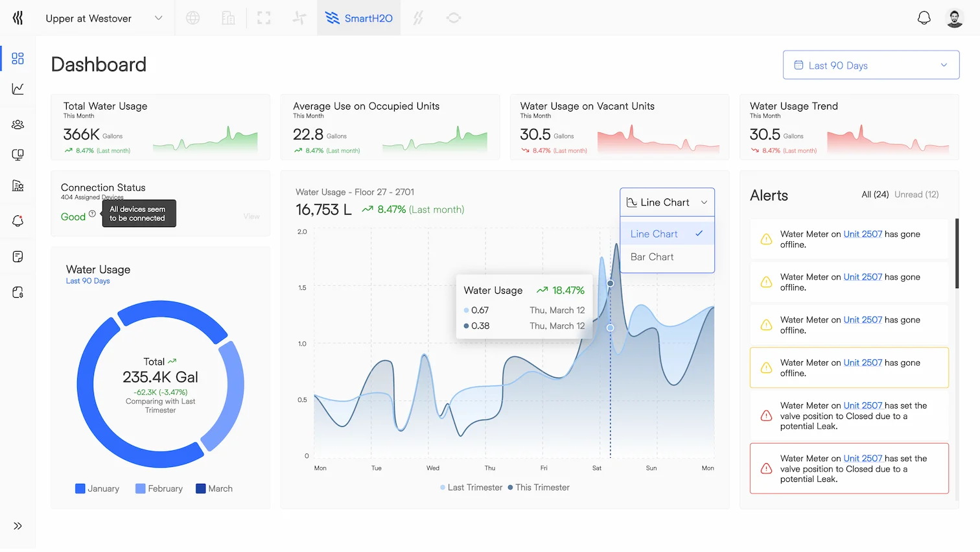Switch to All (24) alerts tab

pos(875,195)
